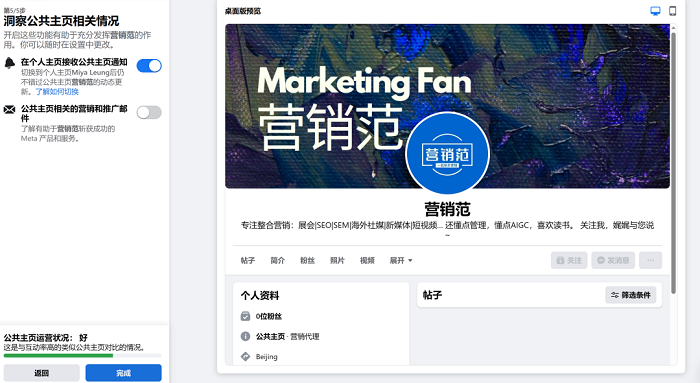Disable page notifications on personal profile toggle
The width and height of the screenshot is (700, 383).
(149, 66)
